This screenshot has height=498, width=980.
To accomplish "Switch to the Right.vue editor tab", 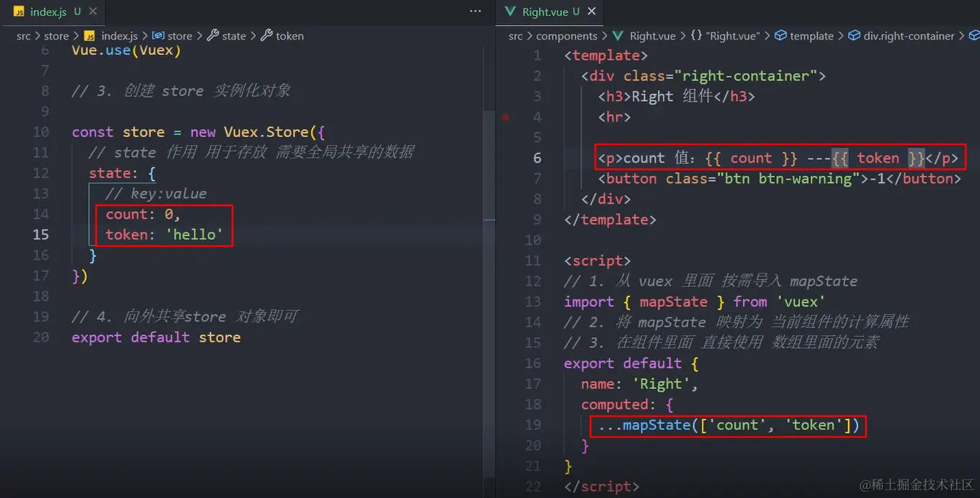I will 551,11.
